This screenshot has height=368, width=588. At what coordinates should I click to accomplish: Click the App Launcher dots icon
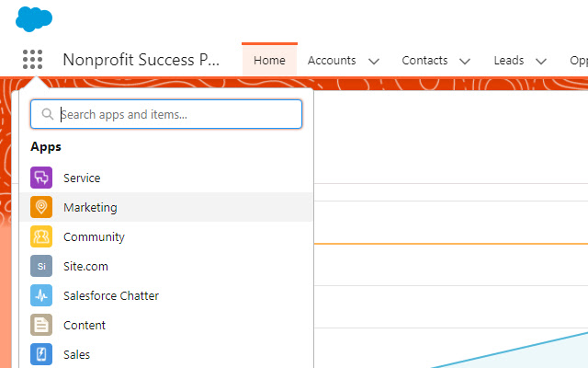(x=33, y=59)
